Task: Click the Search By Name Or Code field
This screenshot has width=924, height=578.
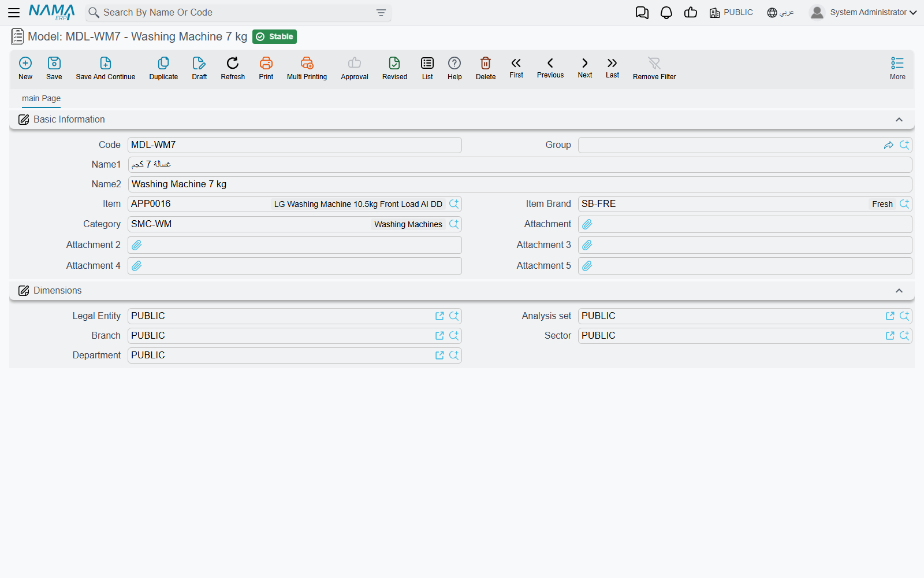Action: 238,13
